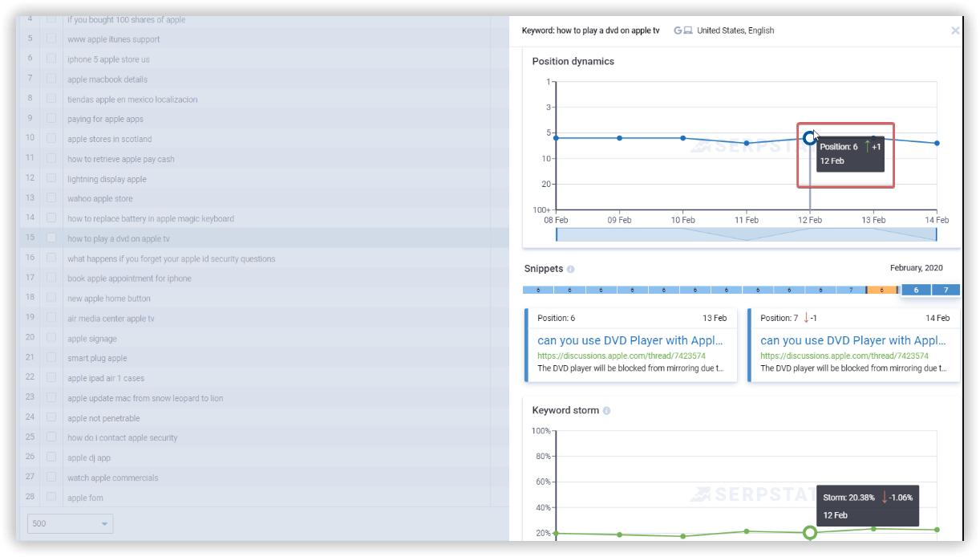The image size is (980, 557).
Task: Select keyword 'how to retrieve apple pay cash'
Action: coord(121,159)
